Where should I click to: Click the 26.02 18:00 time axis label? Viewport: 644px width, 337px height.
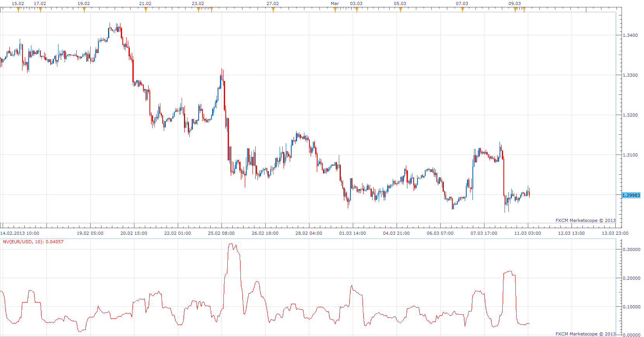click(265, 233)
